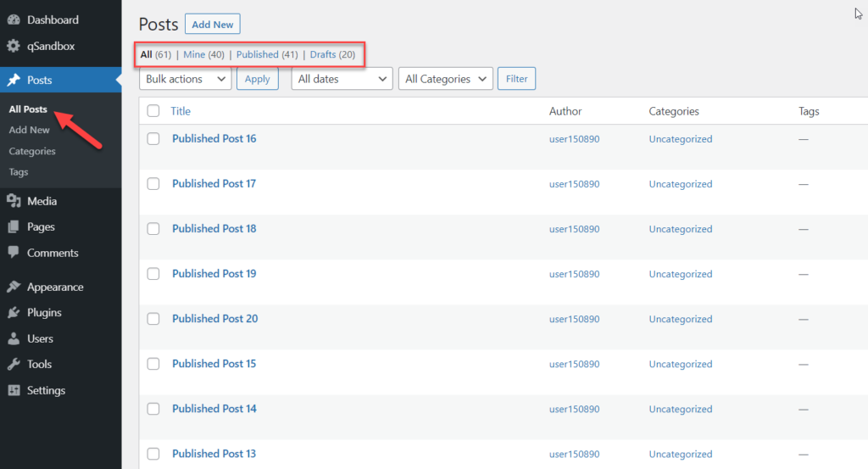Click author user150890 for Published Post 19
Screen dimensions: 868x469
pos(574,274)
